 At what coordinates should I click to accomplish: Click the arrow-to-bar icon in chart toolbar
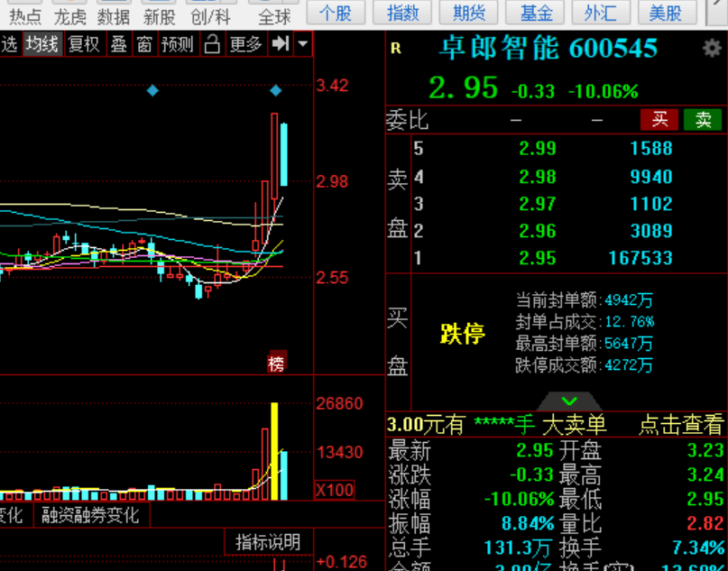pyautogui.click(x=281, y=44)
